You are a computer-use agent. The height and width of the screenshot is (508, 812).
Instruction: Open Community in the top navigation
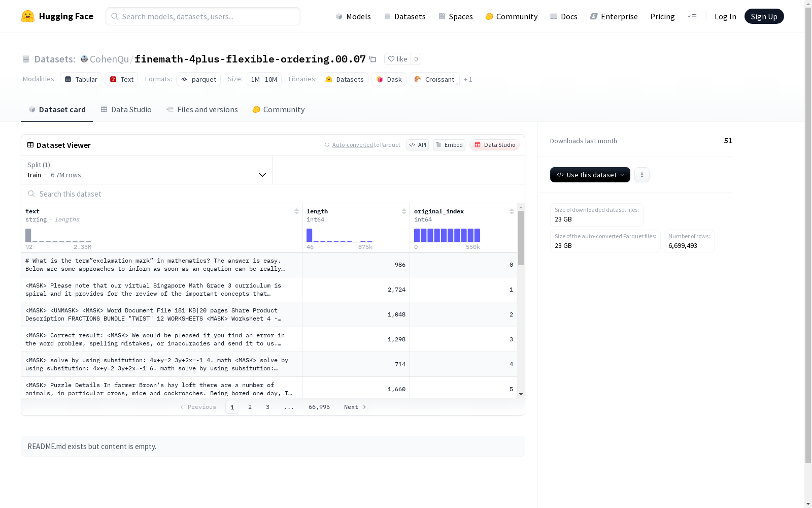[512, 16]
